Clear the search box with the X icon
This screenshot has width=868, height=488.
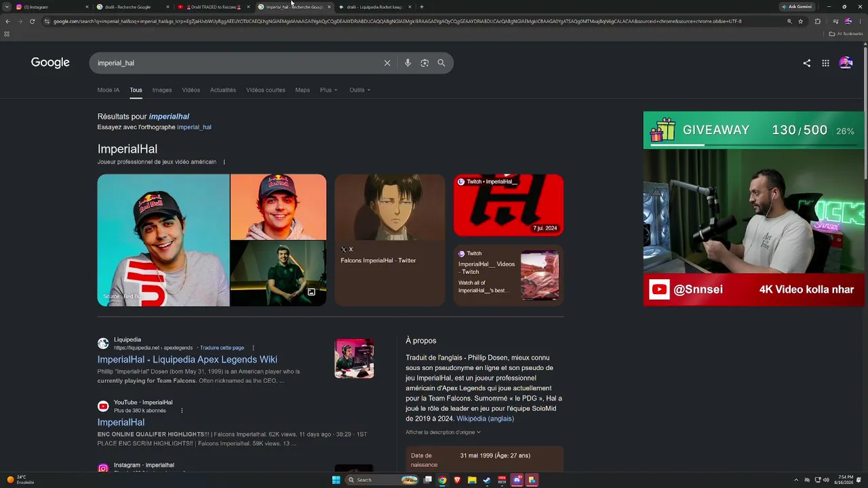(x=387, y=63)
